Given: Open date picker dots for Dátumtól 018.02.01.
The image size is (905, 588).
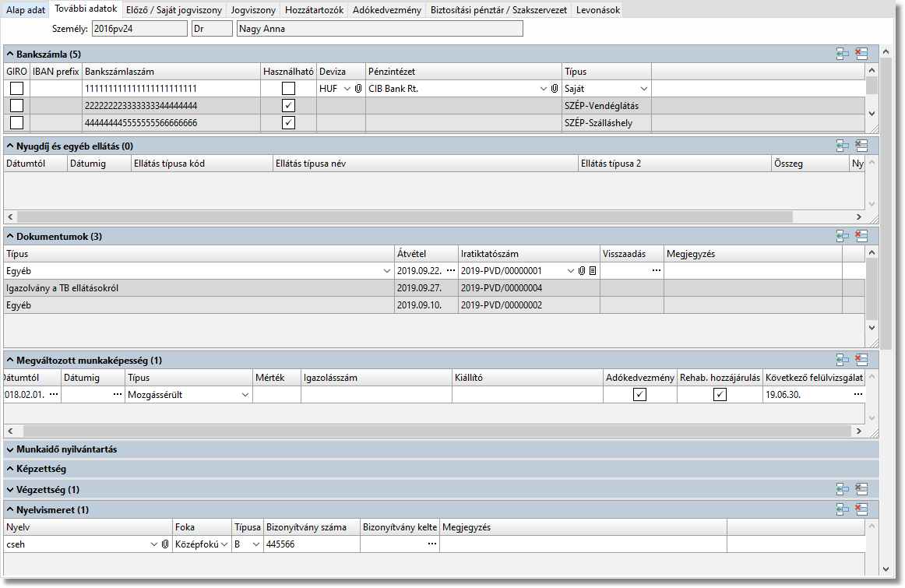Looking at the screenshot, I should coord(54,394).
